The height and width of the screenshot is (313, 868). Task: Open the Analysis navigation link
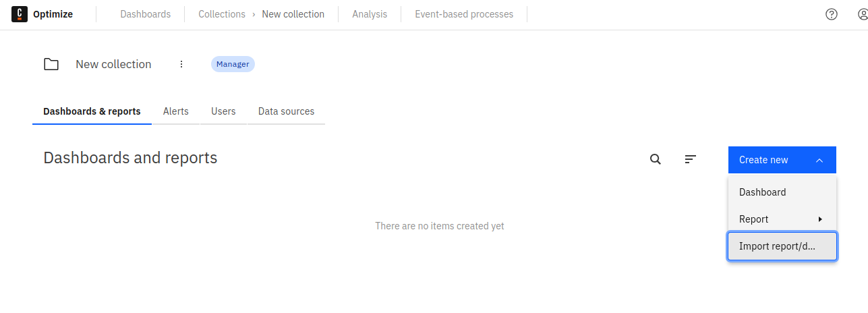click(370, 14)
